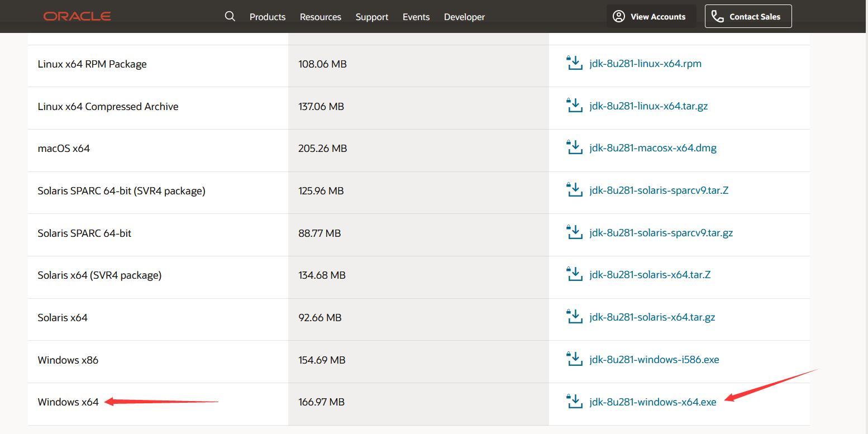
Task: Download jdk-8u281-windows-x64.exe link
Action: point(652,402)
